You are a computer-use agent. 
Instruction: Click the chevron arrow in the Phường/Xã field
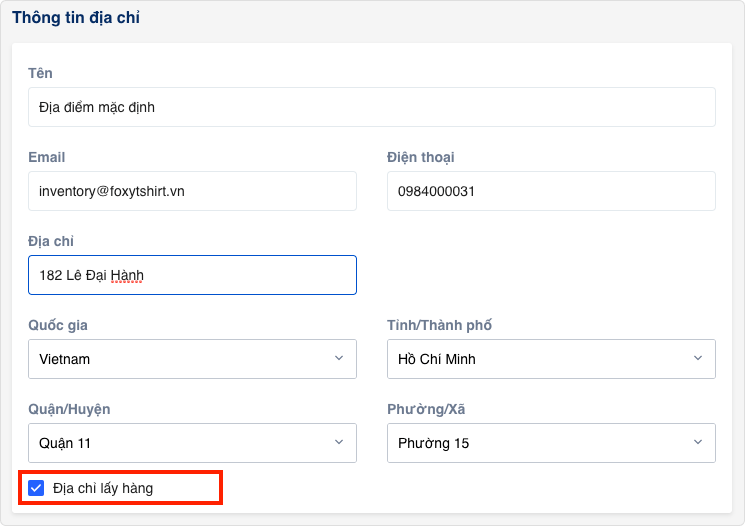click(698, 442)
